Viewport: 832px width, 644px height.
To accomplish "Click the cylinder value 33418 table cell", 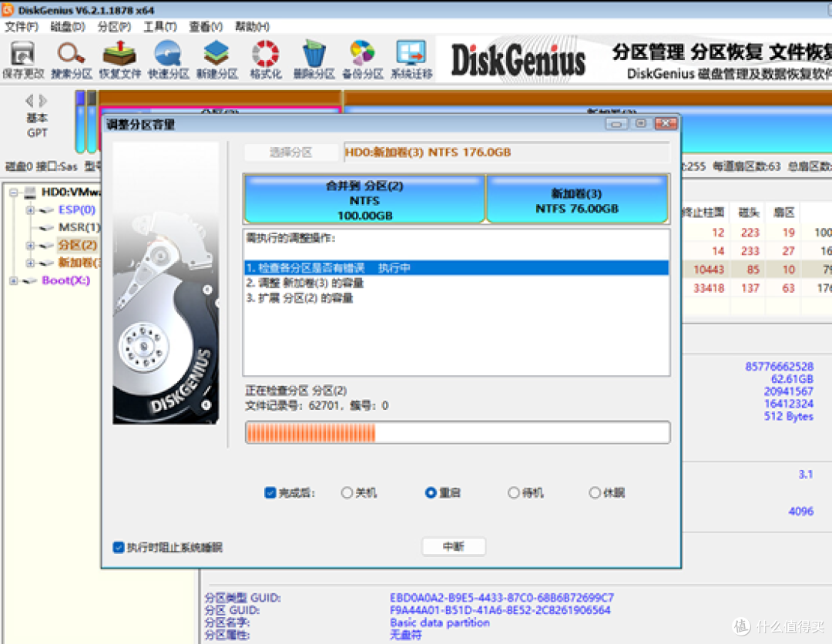I will click(709, 288).
